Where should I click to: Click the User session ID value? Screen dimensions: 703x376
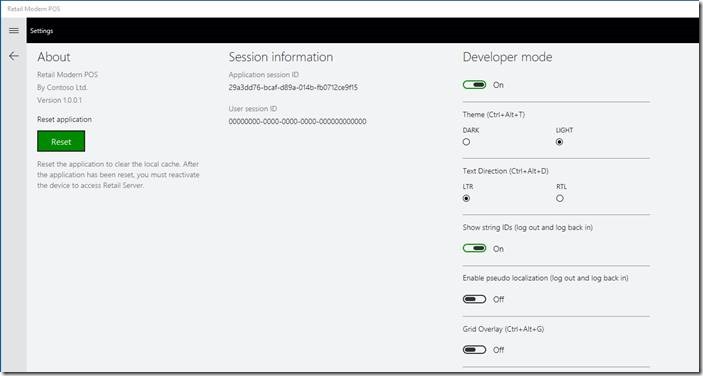point(297,121)
